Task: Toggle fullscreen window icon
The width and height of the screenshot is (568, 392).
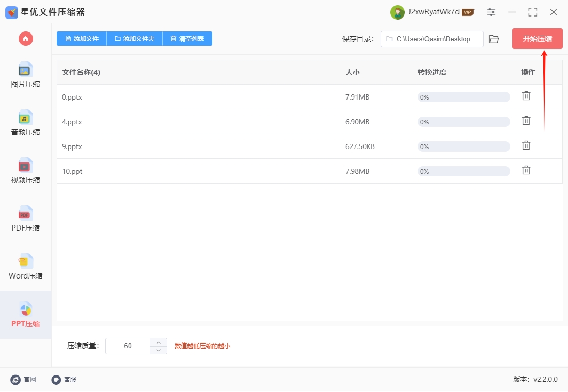Action: click(532, 12)
